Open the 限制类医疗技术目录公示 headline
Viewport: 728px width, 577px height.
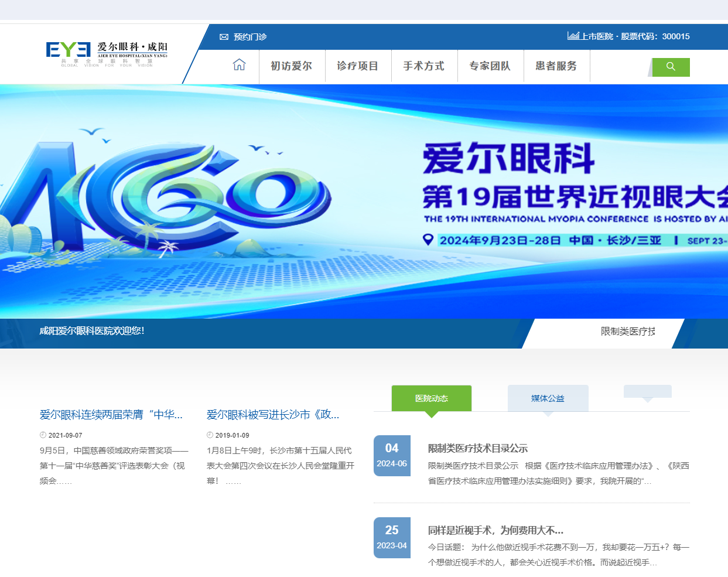coord(478,448)
